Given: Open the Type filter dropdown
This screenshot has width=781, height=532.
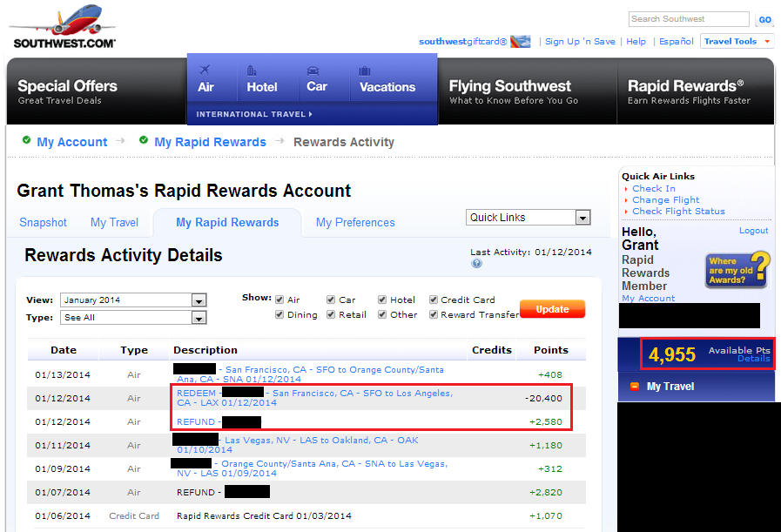Looking at the screenshot, I should 133,317.
